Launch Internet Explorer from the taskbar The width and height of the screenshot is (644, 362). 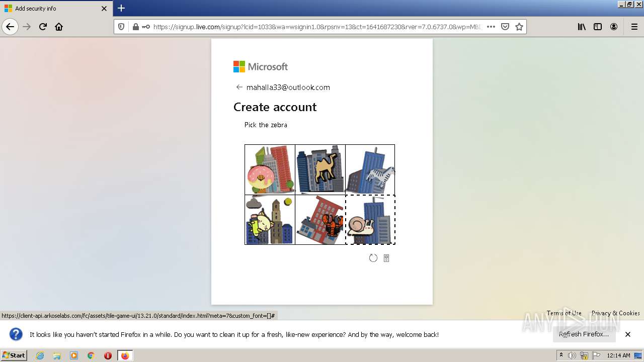pyautogui.click(x=40, y=355)
